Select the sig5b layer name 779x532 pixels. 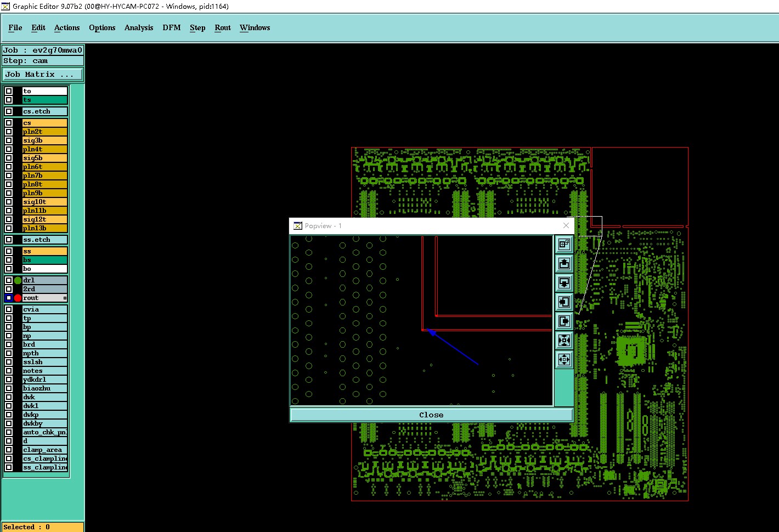45,158
